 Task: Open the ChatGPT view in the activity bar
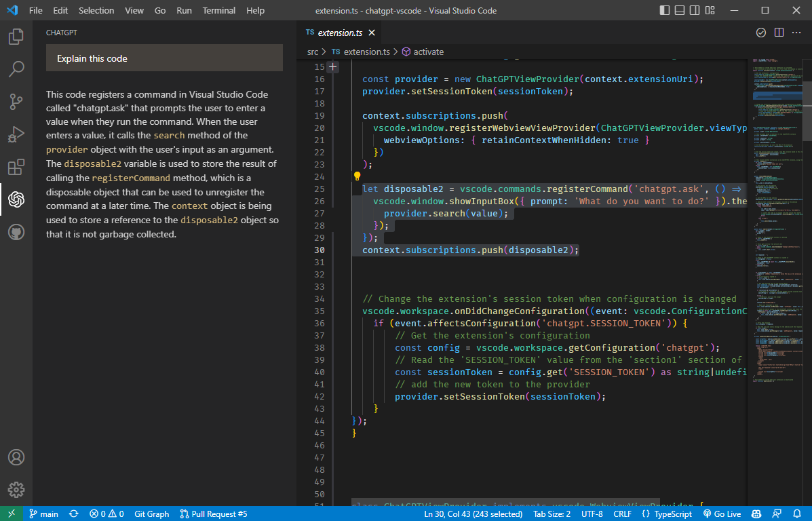tap(16, 199)
